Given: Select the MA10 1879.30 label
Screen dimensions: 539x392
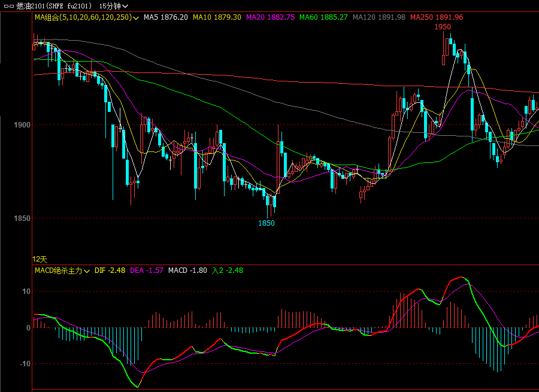Looking at the screenshot, I should click(217, 17).
